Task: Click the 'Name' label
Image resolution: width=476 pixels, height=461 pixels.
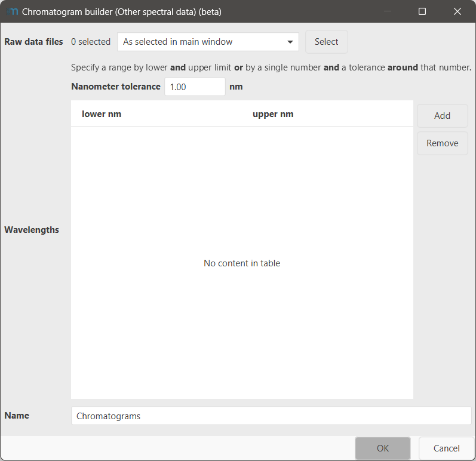Action: coord(17,416)
